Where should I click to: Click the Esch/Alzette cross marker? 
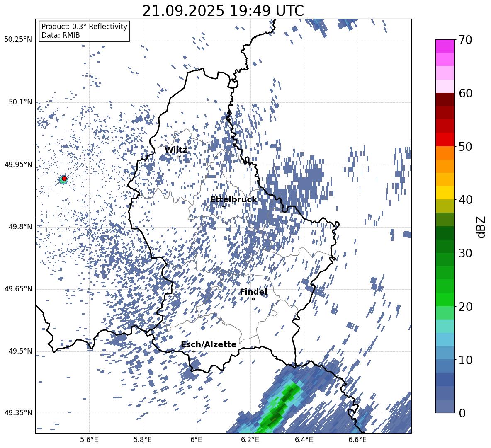coord(194,351)
